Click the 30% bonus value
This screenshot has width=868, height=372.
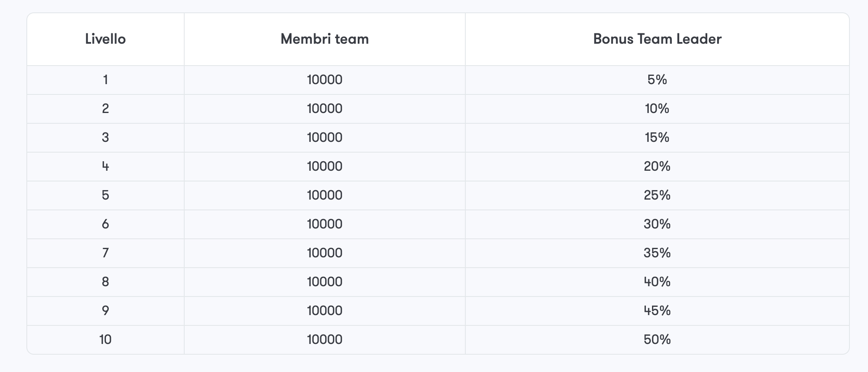click(657, 224)
